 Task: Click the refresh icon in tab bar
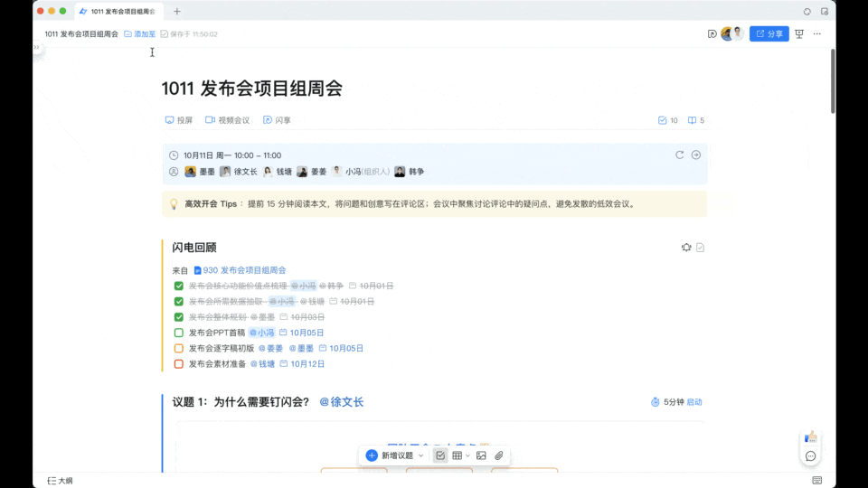tap(807, 11)
